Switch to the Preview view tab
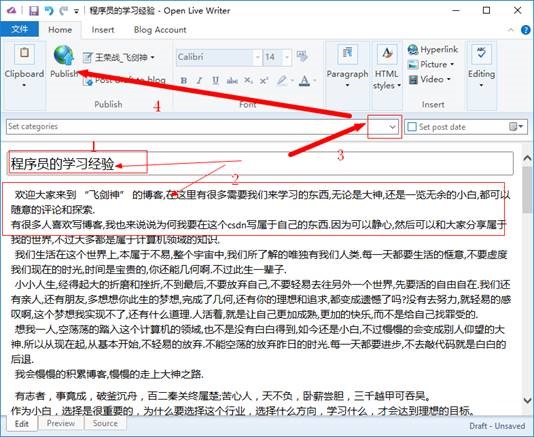Viewport: 534px width, 437px height. tap(61, 423)
